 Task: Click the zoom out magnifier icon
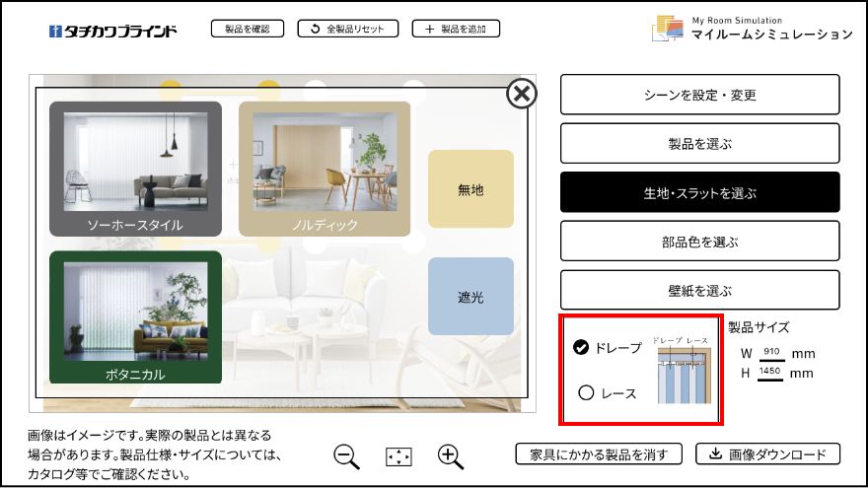point(346,456)
